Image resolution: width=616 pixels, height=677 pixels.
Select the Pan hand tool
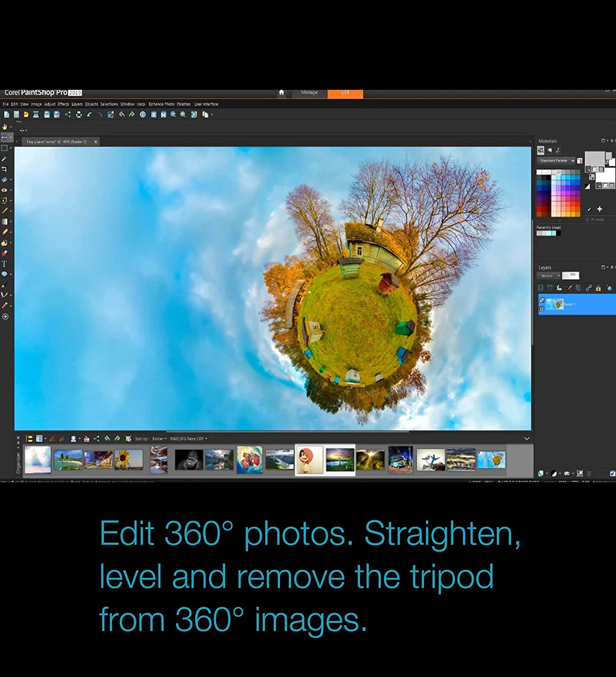(5, 127)
